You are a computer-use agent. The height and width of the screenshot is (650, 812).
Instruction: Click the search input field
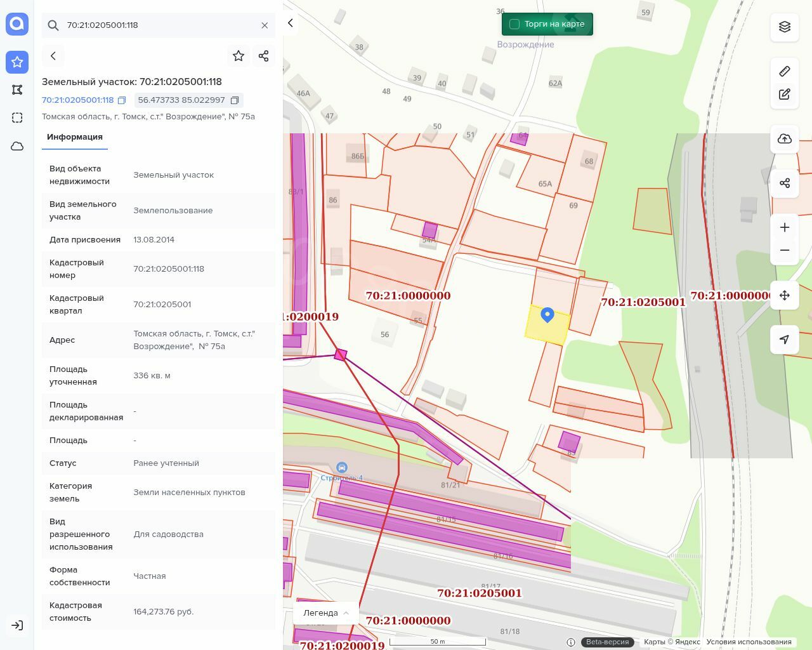[x=159, y=25]
